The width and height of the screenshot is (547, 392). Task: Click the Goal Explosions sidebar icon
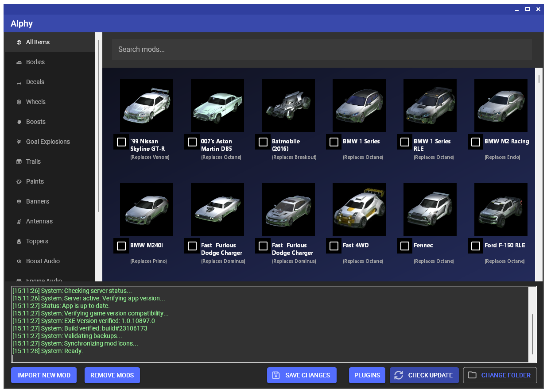coord(19,142)
